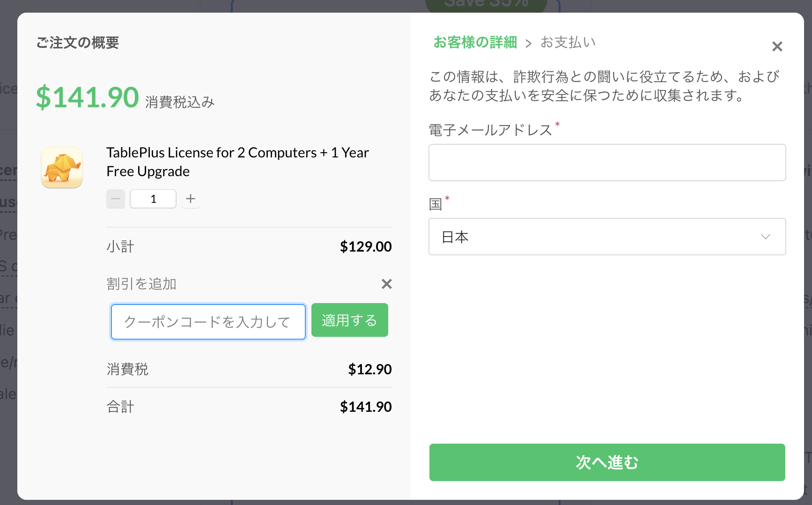The width and height of the screenshot is (812, 505).
Task: Focus the quantity number field
Action: 153,199
